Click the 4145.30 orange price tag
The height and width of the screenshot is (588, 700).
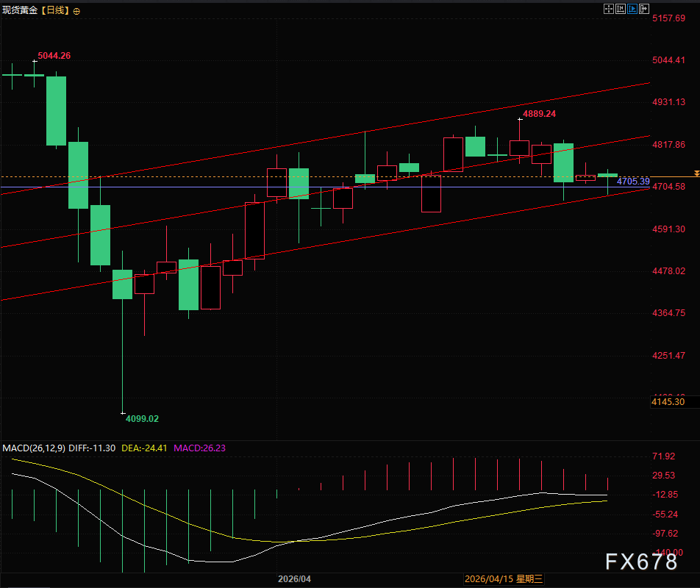click(668, 401)
